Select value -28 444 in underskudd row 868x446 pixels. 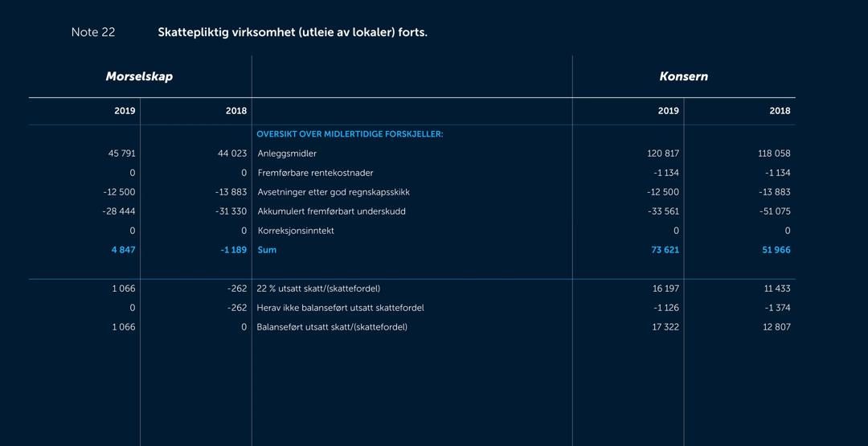click(120, 211)
